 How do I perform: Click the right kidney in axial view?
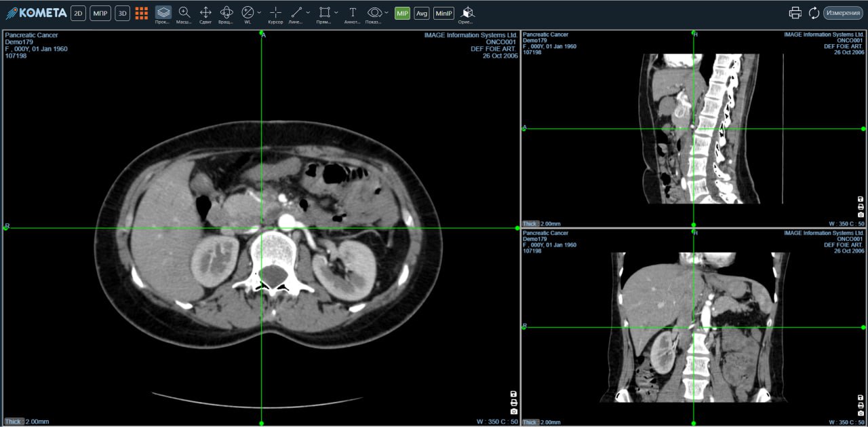tap(216, 261)
